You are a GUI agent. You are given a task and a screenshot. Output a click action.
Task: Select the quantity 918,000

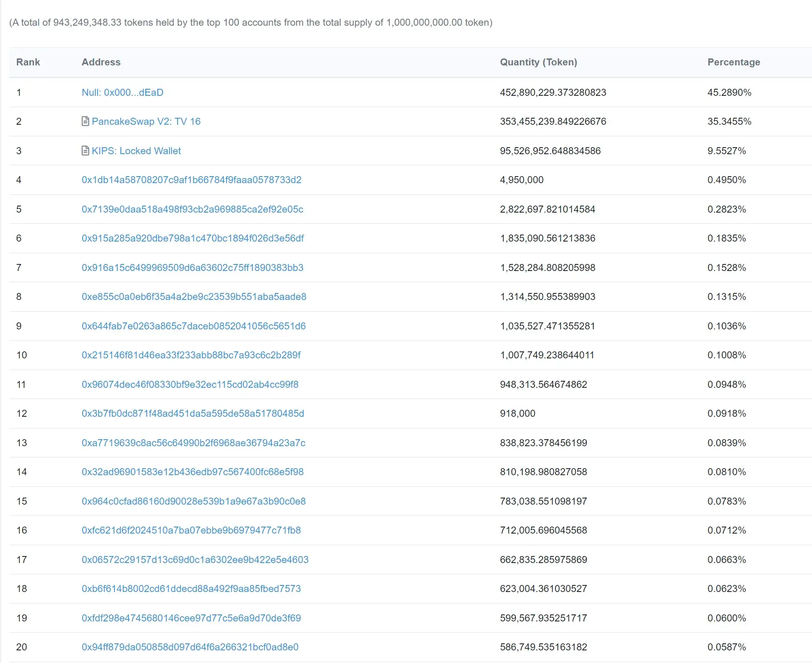pyautogui.click(x=518, y=413)
